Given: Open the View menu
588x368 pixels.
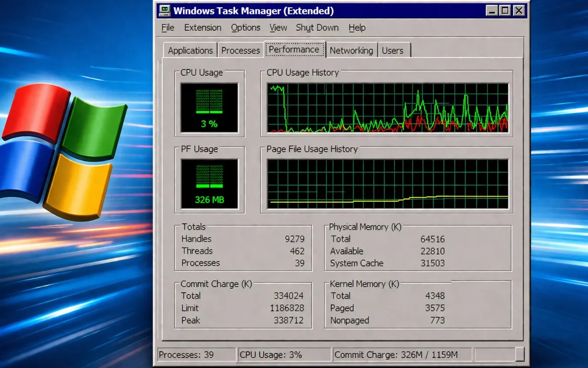Looking at the screenshot, I should click(278, 27).
